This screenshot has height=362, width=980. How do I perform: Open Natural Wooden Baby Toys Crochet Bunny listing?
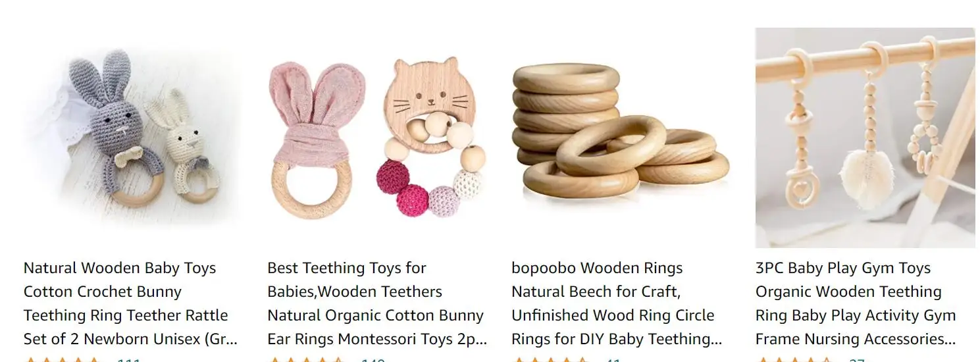[x=130, y=303]
